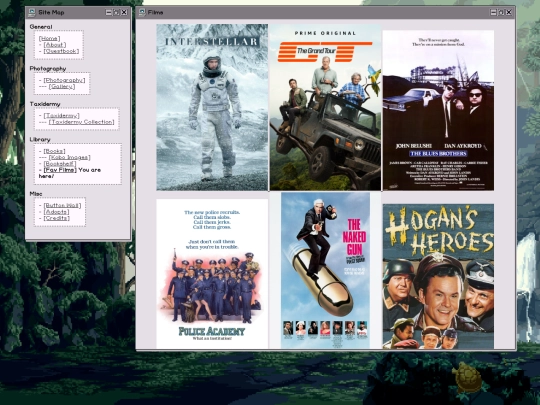Open the Home link in Site Map
The image size is (540, 405).
(50, 38)
